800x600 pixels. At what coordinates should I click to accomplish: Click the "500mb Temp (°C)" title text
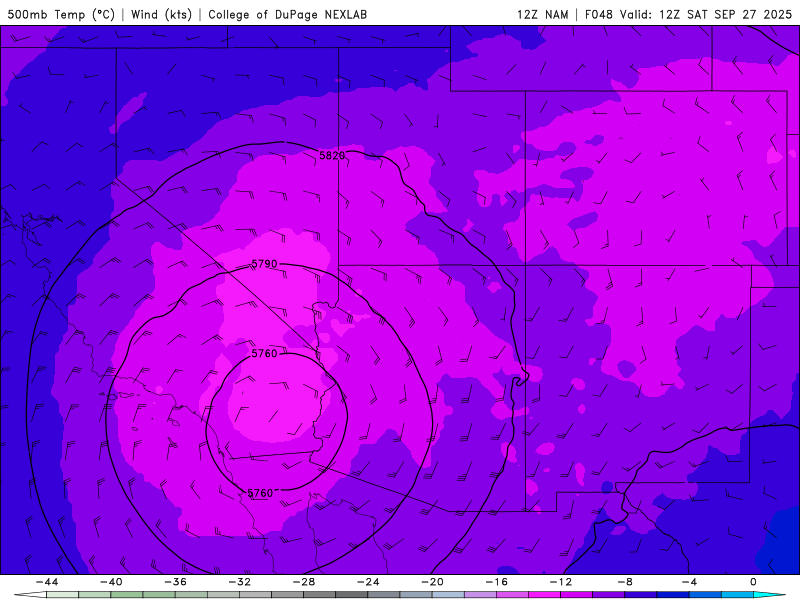(61, 15)
